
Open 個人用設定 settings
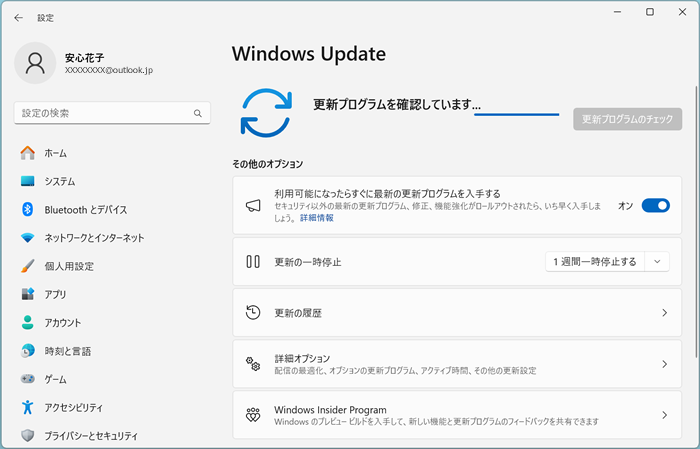coord(69,266)
